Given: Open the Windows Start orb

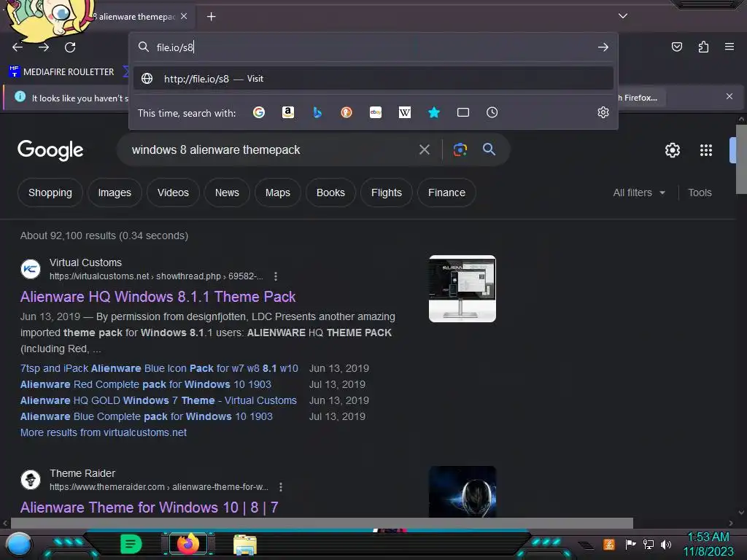Looking at the screenshot, I should point(18,544).
